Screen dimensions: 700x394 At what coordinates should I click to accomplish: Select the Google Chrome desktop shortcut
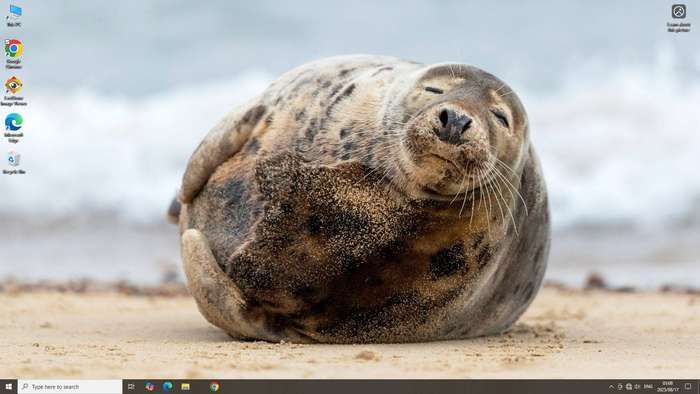tap(14, 54)
